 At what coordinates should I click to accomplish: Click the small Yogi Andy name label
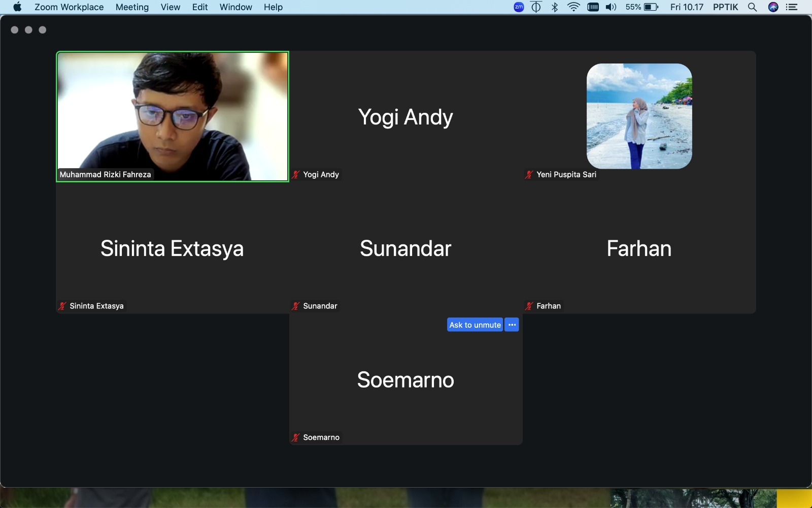pos(321,175)
